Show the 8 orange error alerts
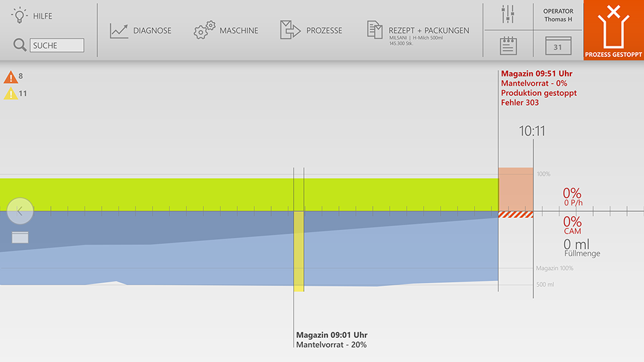The image size is (644, 362). coord(11,76)
